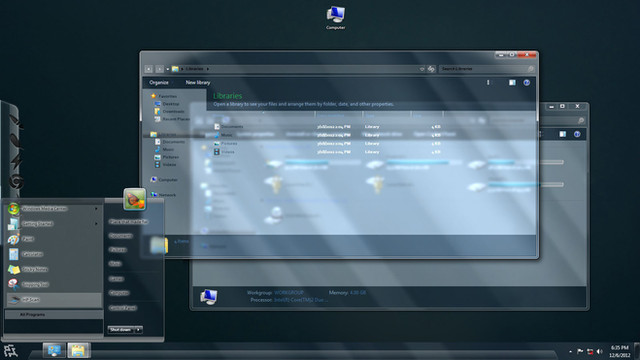
Task: Open the Start orb on the taskbar
Action: 11,351
